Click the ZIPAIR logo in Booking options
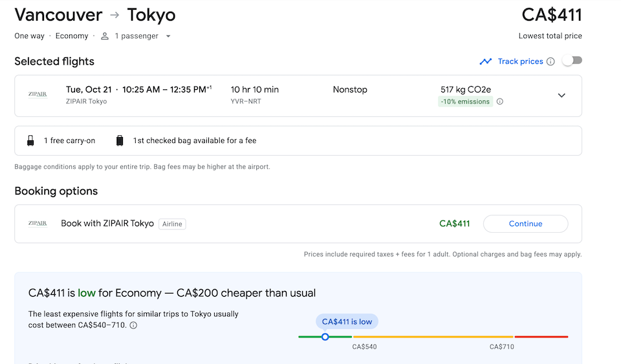The width and height of the screenshot is (621, 364). point(38,224)
